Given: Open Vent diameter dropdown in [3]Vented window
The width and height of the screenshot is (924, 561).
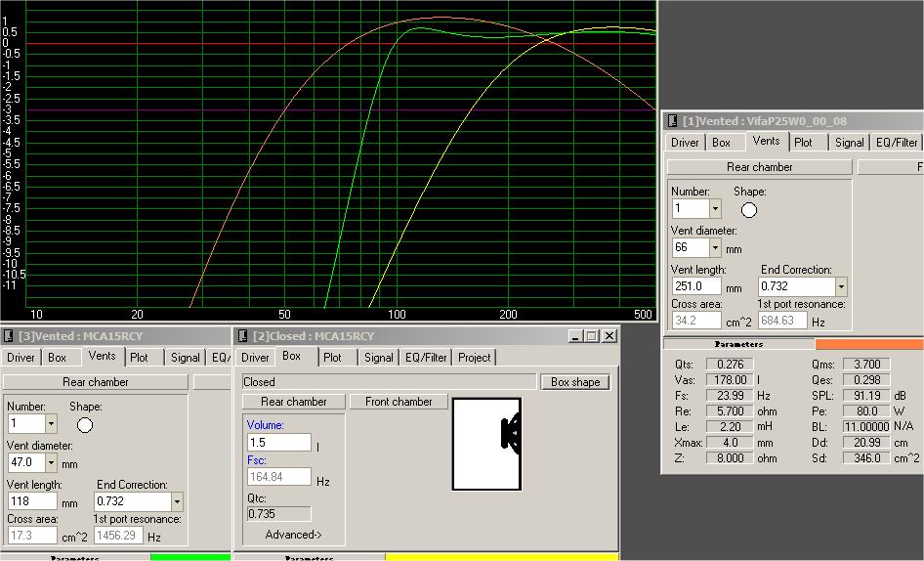Looking at the screenshot, I should pos(51,462).
